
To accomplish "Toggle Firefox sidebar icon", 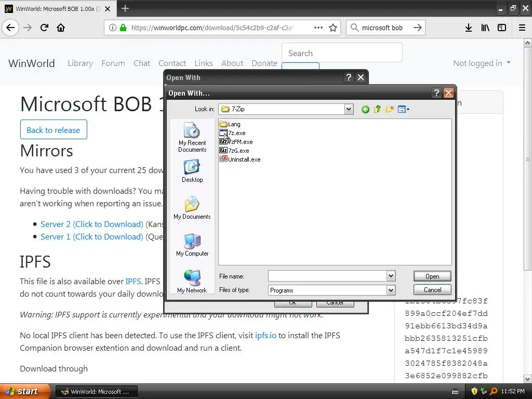I will pos(502,28).
